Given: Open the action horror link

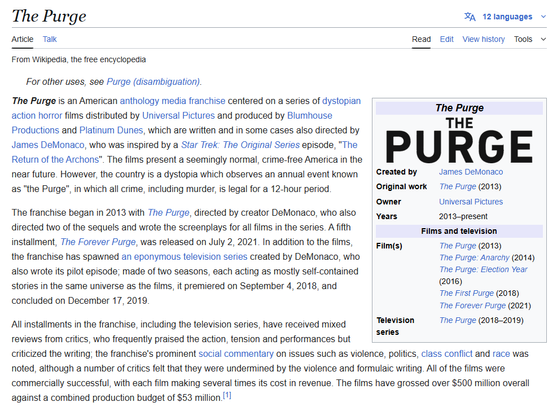Looking at the screenshot, I should (37, 115).
